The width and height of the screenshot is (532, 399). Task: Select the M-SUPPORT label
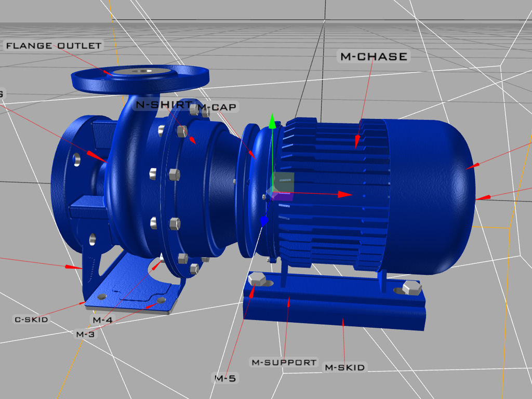point(284,362)
